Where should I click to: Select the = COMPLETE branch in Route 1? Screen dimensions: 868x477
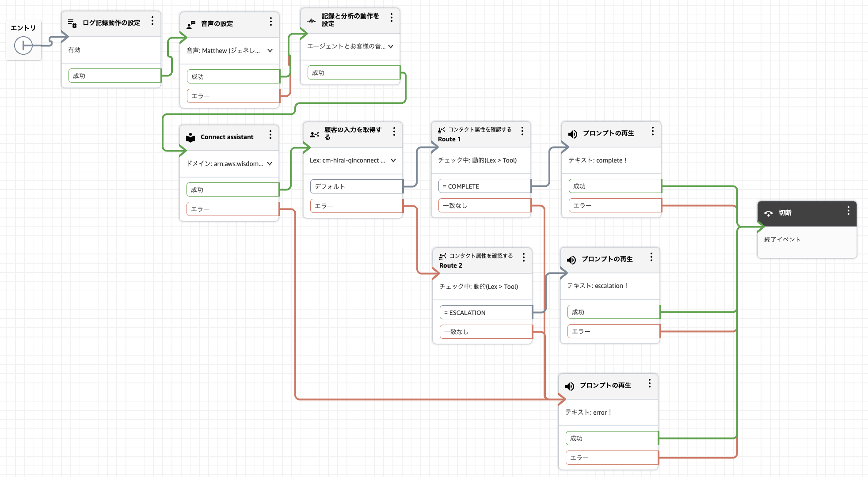[x=484, y=186]
